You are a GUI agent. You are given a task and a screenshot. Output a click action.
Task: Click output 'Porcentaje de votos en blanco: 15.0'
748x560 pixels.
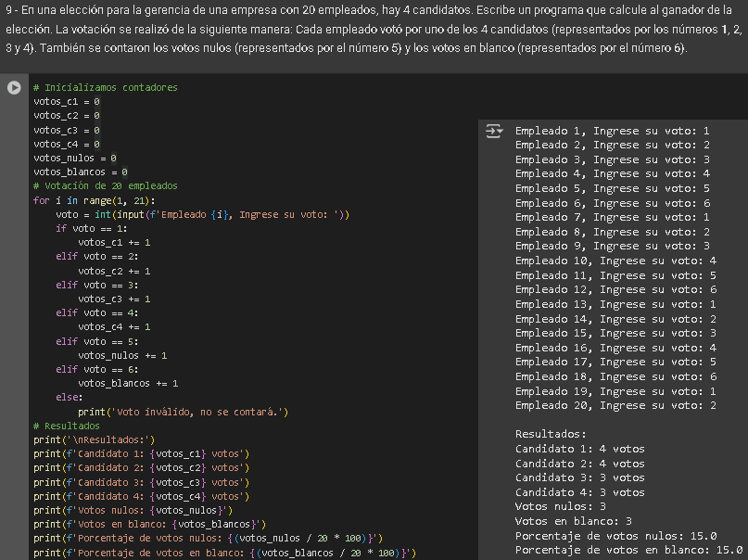[628, 550]
